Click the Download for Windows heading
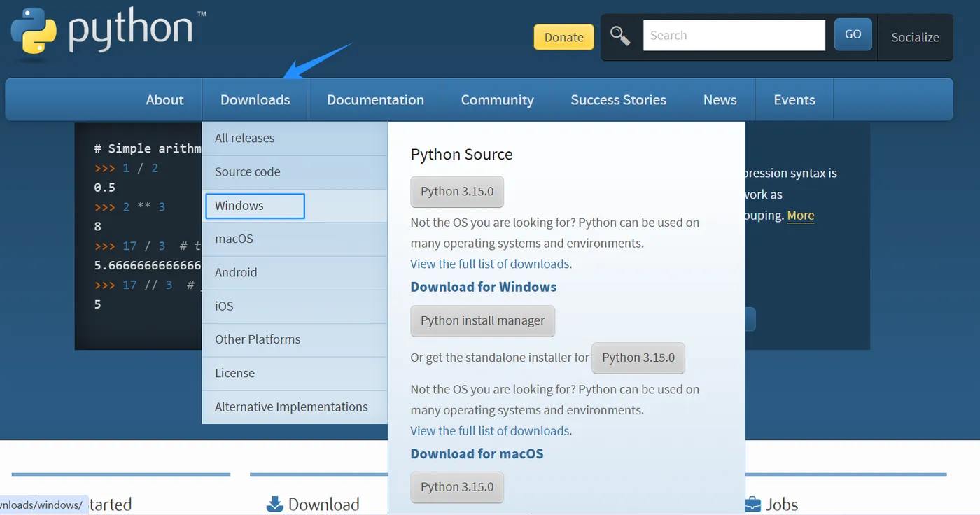The image size is (980, 515). pyautogui.click(x=484, y=287)
